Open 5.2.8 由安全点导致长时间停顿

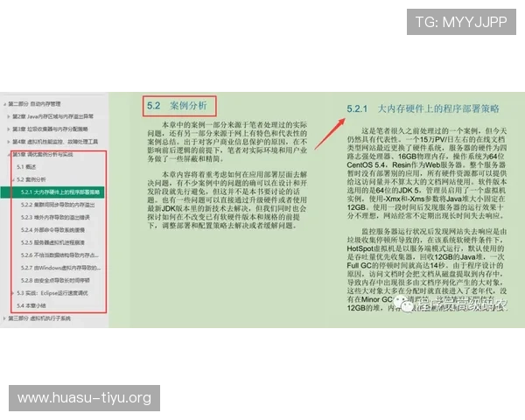(55, 280)
